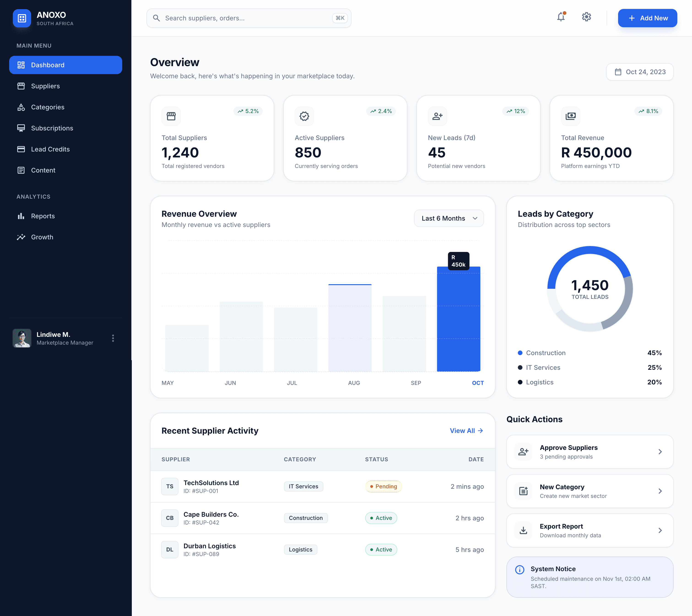Click the System Notice info icon
Screen dimensions: 692x616
click(520, 570)
